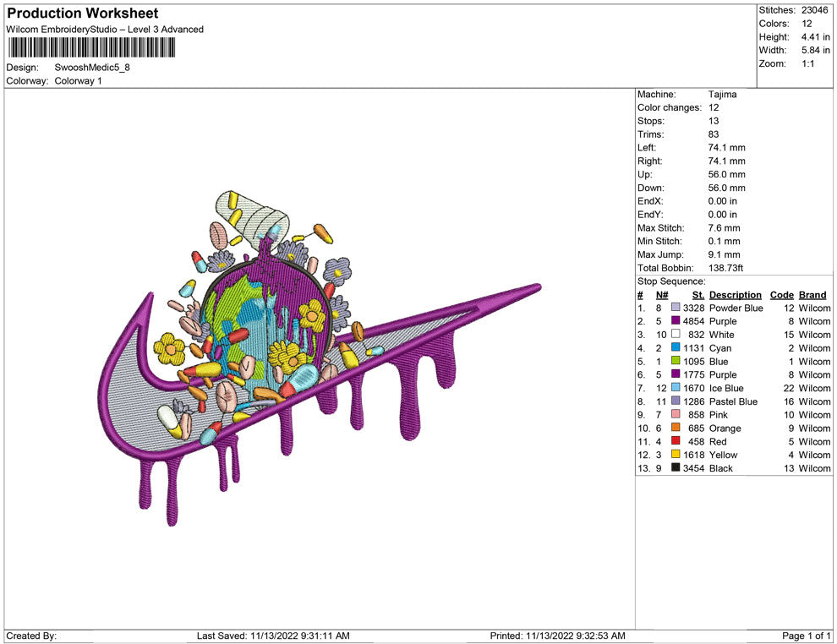
Task: Click the barcode under the worksheet title
Action: [91, 48]
